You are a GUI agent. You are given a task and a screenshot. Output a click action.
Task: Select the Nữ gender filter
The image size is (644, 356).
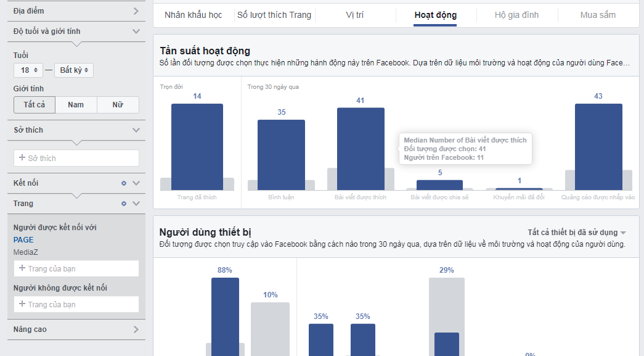[x=117, y=105]
